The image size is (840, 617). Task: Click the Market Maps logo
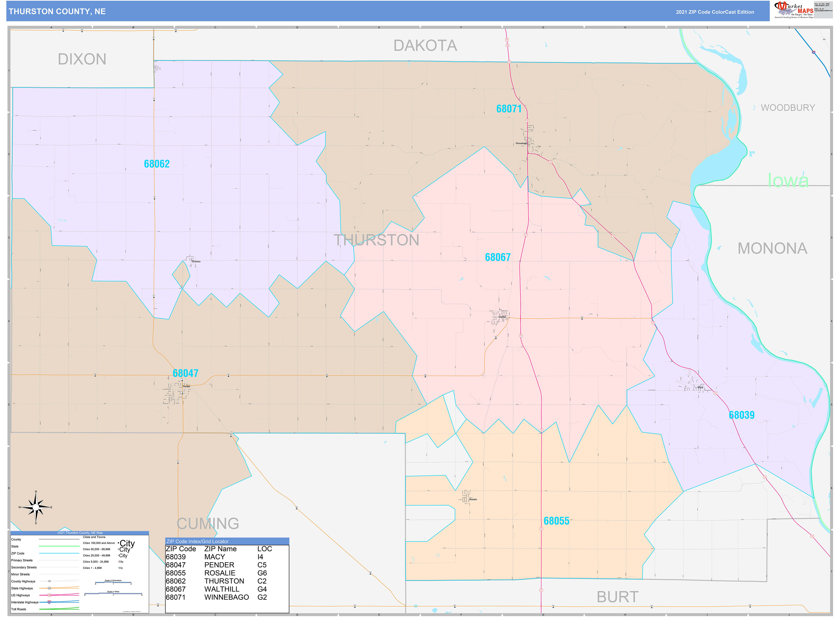tap(794, 10)
